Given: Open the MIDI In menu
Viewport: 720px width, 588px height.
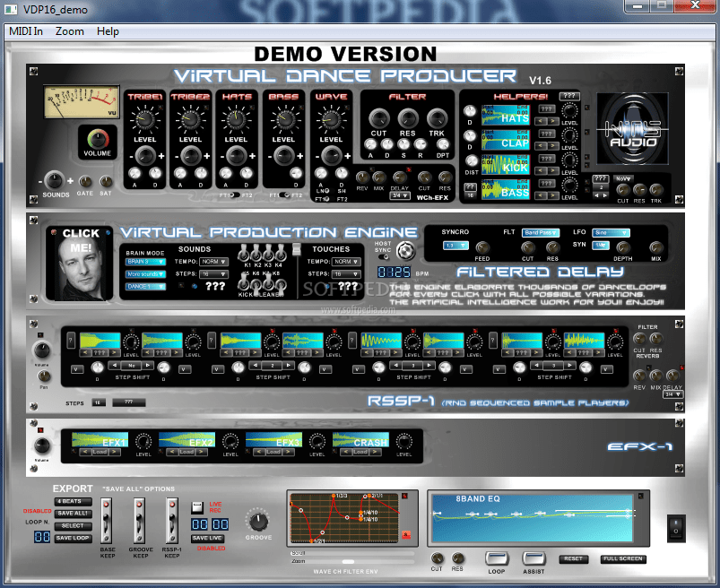Looking at the screenshot, I should tap(25, 31).
